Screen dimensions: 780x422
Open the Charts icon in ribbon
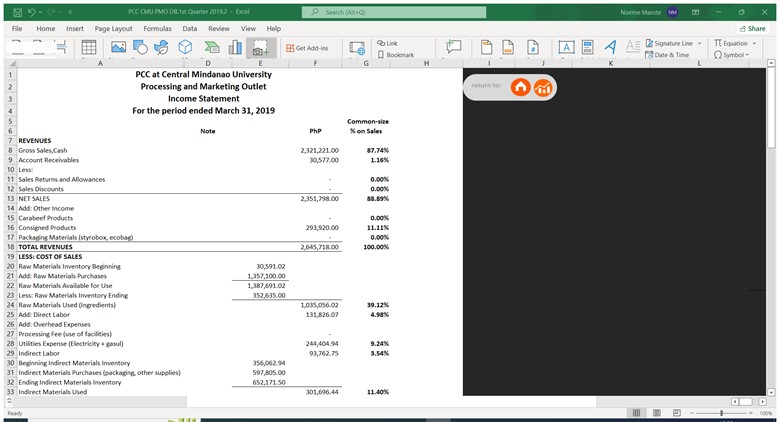tap(235, 47)
